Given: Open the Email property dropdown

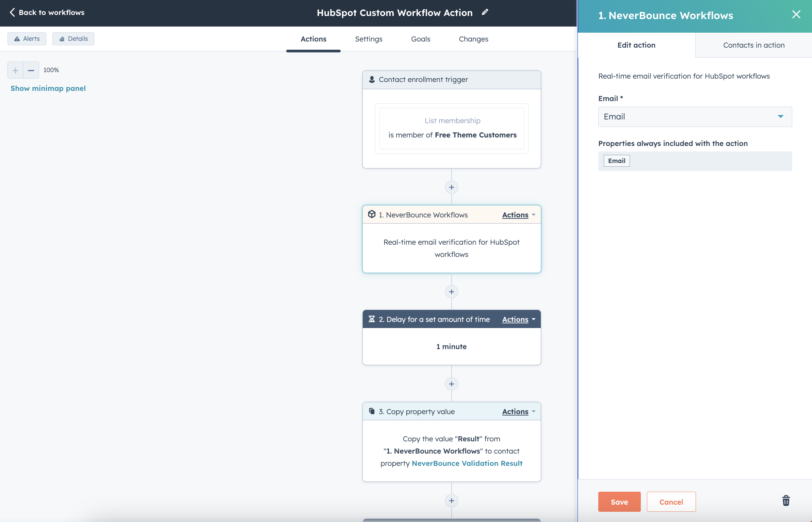Looking at the screenshot, I should (695, 117).
